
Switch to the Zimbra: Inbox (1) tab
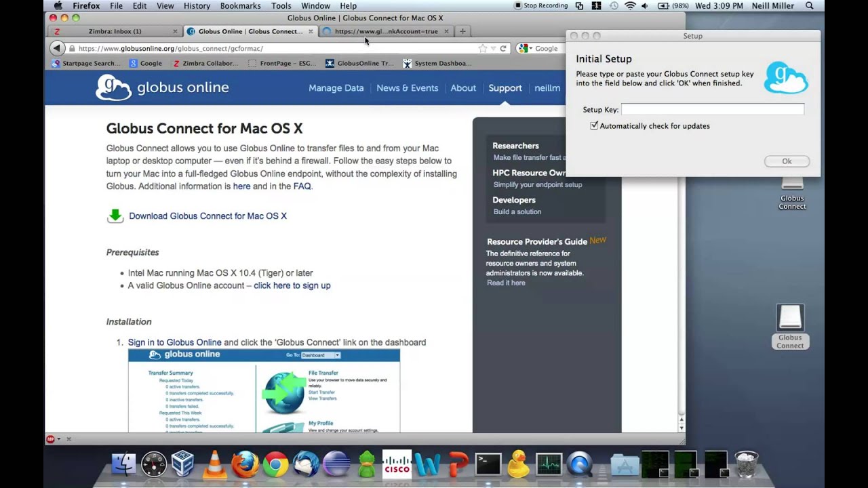point(115,31)
